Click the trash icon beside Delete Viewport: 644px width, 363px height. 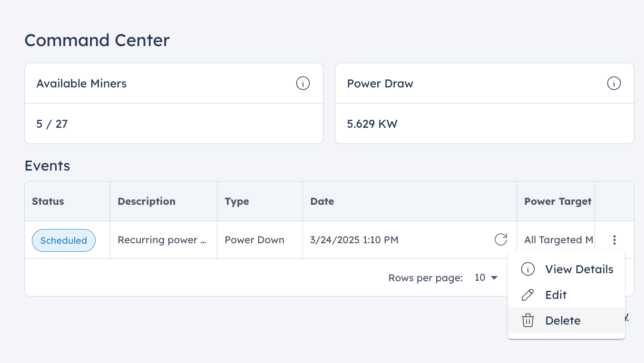click(527, 321)
